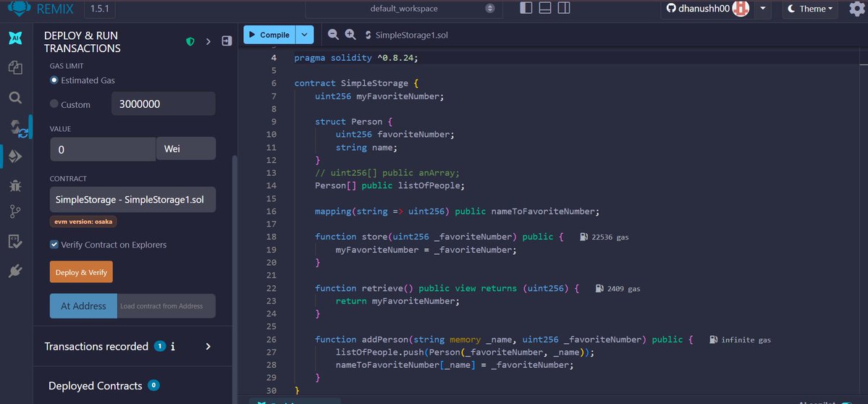
Task: Click the 'return myFavoriteNumber;' code line
Action: click(x=397, y=301)
